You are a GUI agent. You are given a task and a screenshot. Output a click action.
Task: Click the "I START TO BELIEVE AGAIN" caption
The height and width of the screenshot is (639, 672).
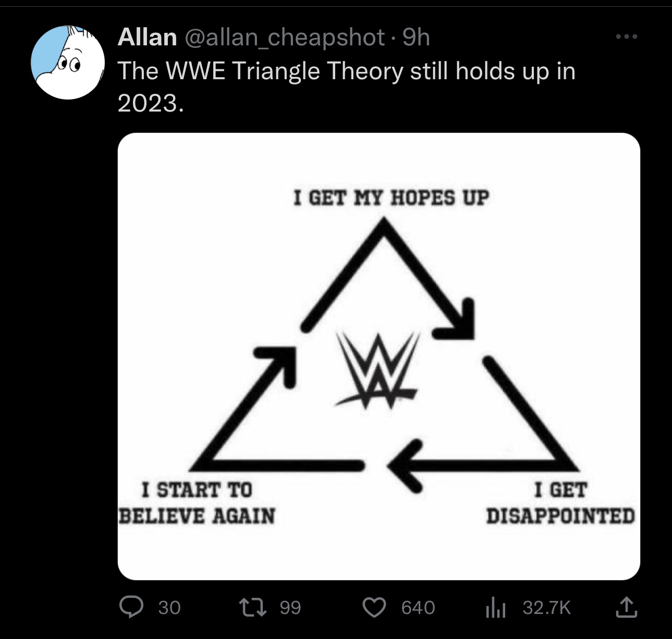click(197, 503)
